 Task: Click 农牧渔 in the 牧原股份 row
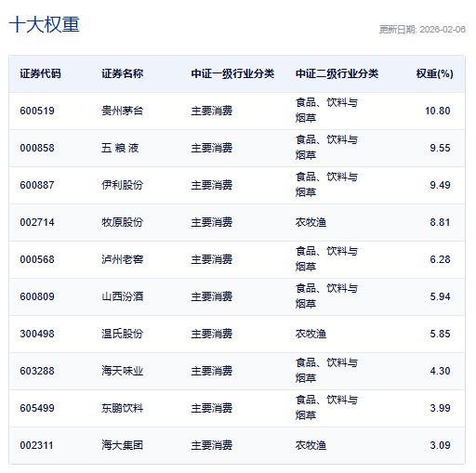coord(311,222)
